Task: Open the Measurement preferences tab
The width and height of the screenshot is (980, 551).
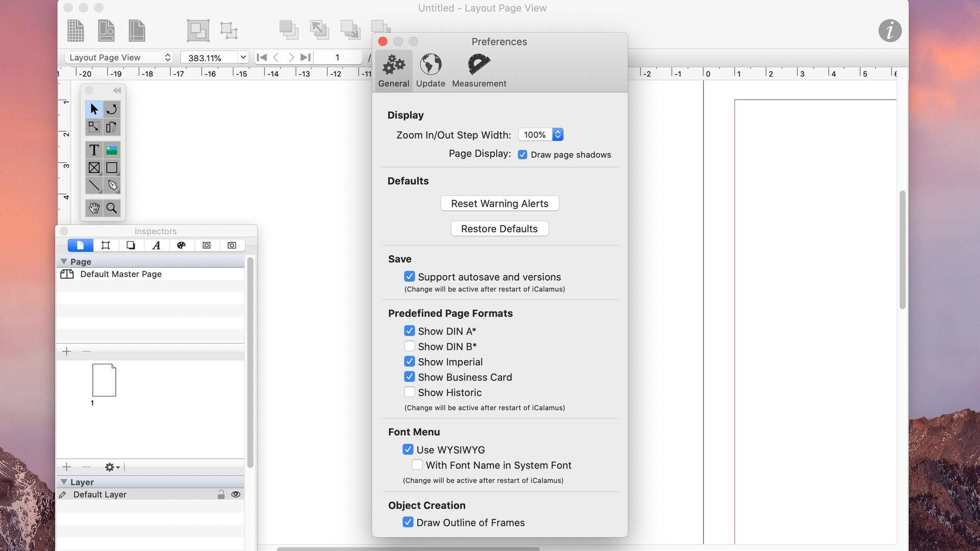Action: click(x=479, y=70)
